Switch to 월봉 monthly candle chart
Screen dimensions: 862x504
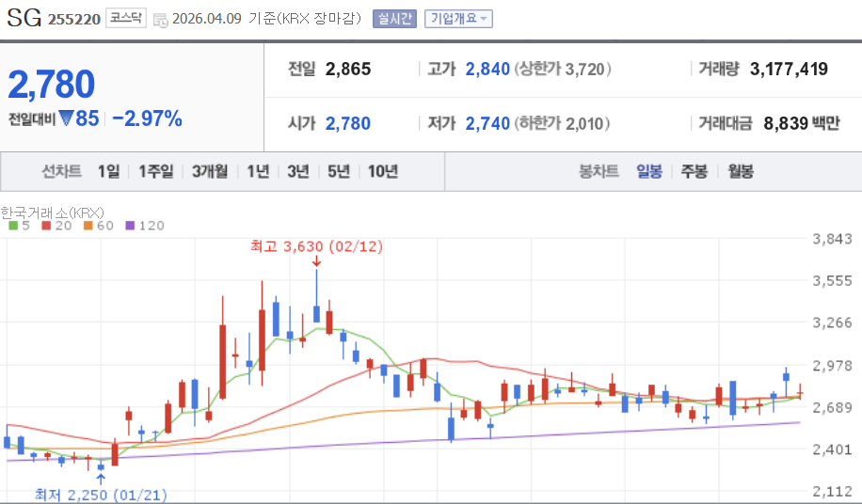tap(741, 171)
